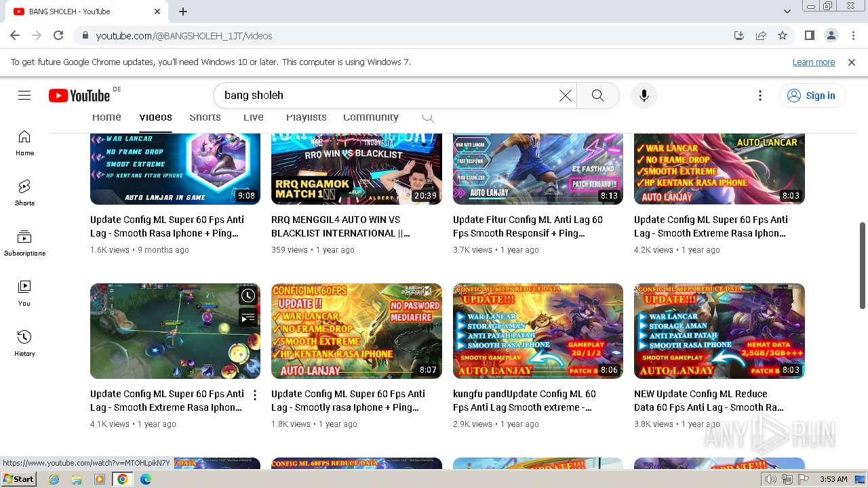The height and width of the screenshot is (488, 868).
Task: Switch to the channel Home tab
Action: [x=106, y=117]
